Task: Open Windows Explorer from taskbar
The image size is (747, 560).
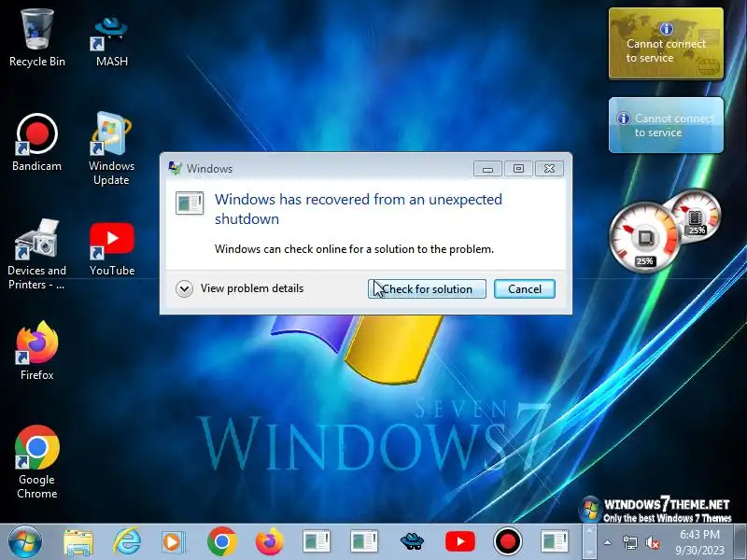Action: pos(78,542)
